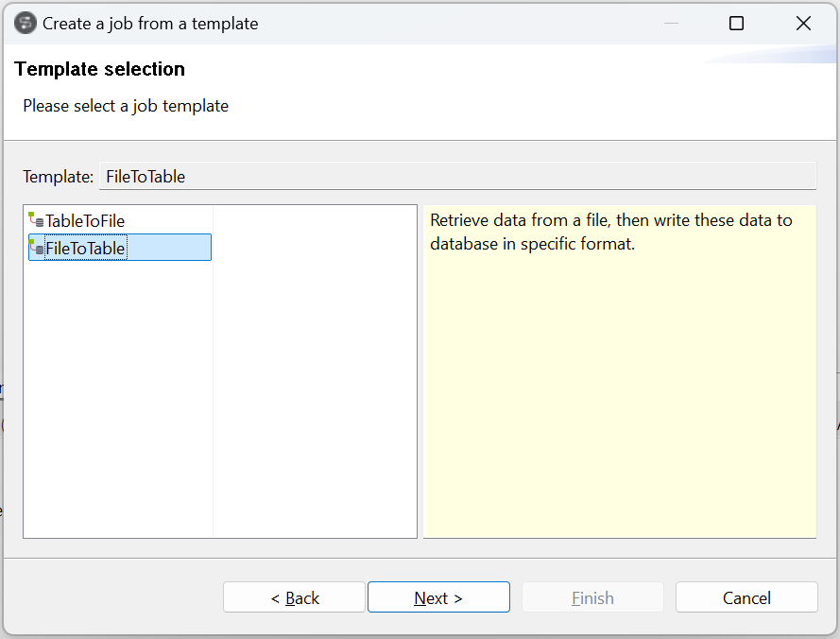Select the TableToFile template label
The image size is (840, 639).
point(85,221)
